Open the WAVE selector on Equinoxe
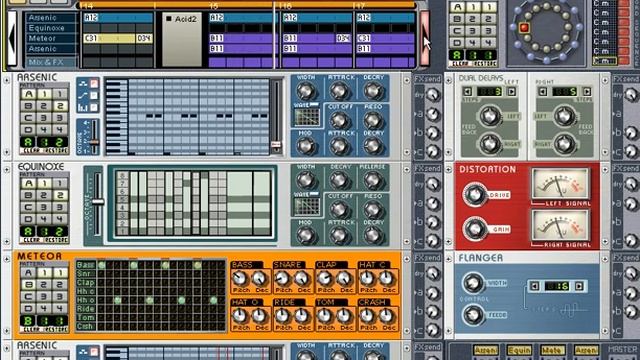The width and height of the screenshot is (640, 360). tap(307, 207)
